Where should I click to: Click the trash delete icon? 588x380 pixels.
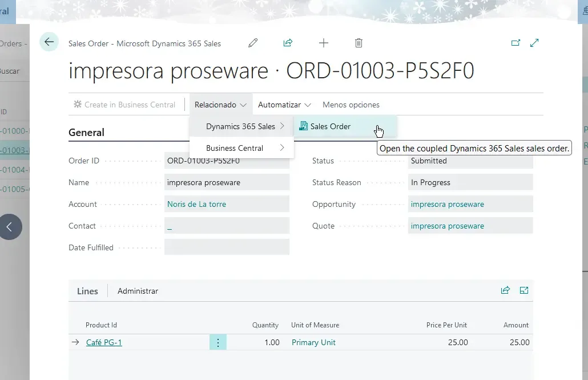[x=359, y=43]
